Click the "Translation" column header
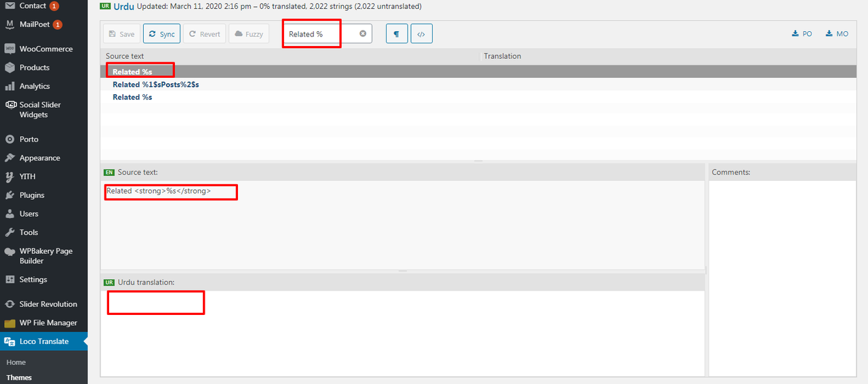This screenshot has width=868, height=384. (502, 56)
